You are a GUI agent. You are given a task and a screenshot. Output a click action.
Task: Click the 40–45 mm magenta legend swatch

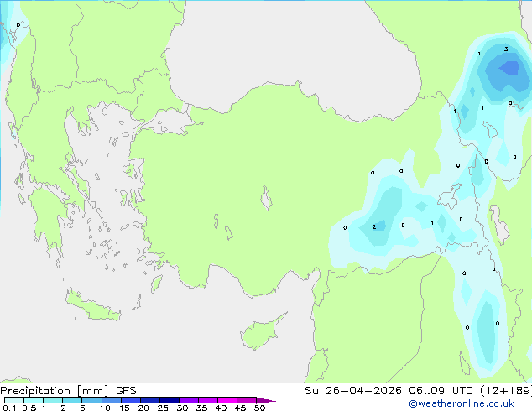pos(227,400)
